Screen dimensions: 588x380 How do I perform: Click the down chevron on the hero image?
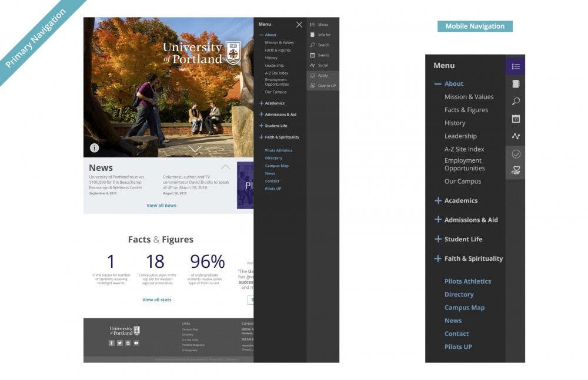tap(195, 149)
